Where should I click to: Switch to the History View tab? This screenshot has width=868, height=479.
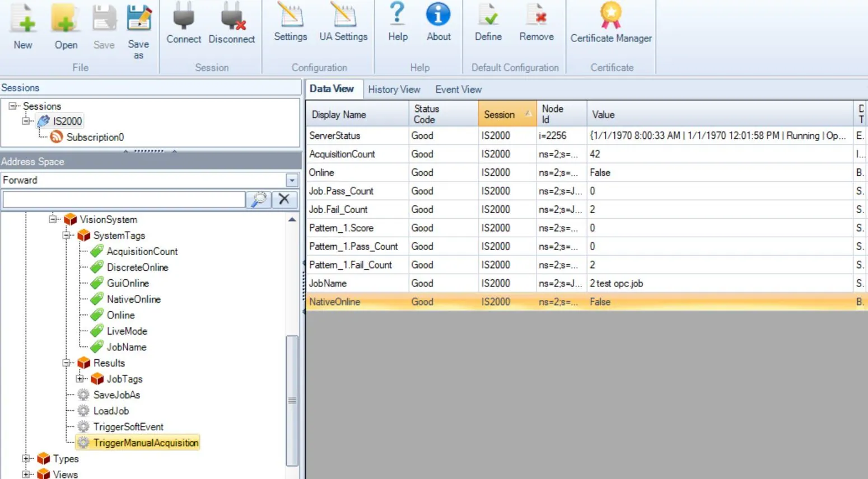(394, 90)
